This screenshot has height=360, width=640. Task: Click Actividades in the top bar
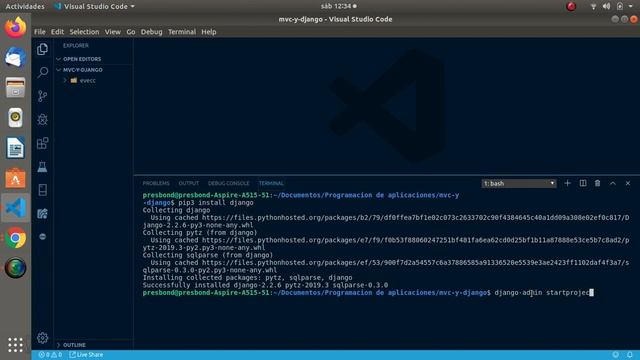coord(25,6)
